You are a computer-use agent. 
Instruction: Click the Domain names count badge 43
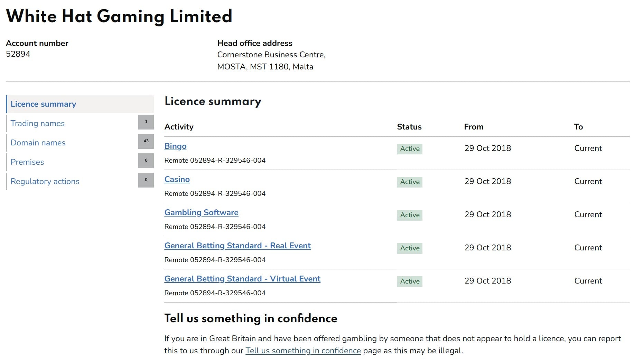click(x=146, y=141)
